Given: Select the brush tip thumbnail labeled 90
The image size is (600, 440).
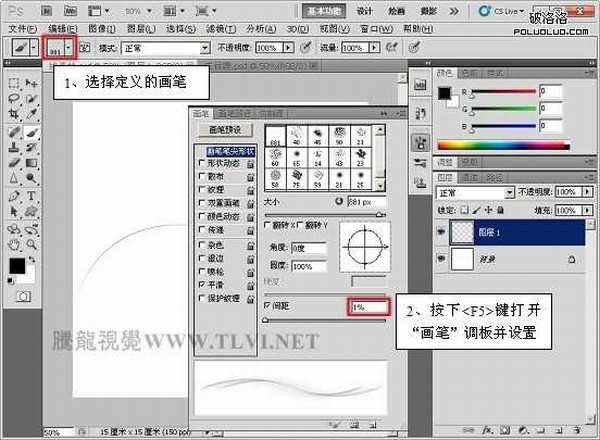Looking at the screenshot, I should click(x=339, y=136).
